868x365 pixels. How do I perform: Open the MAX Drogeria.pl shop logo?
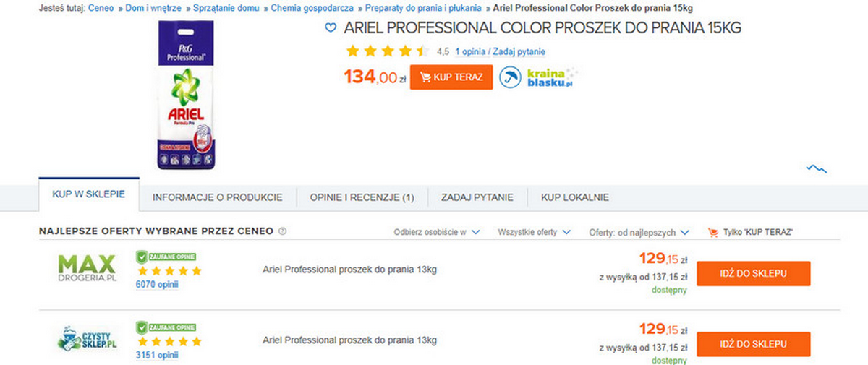click(x=87, y=270)
